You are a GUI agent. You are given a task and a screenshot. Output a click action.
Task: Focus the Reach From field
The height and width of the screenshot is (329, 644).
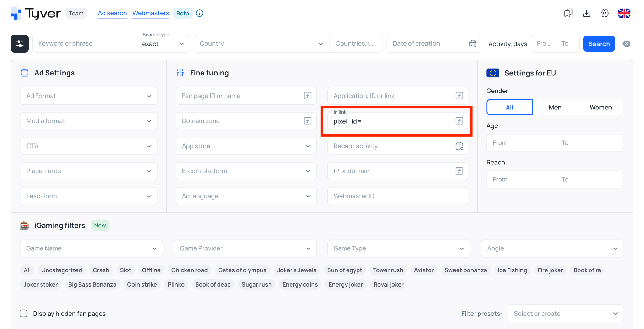(521, 180)
